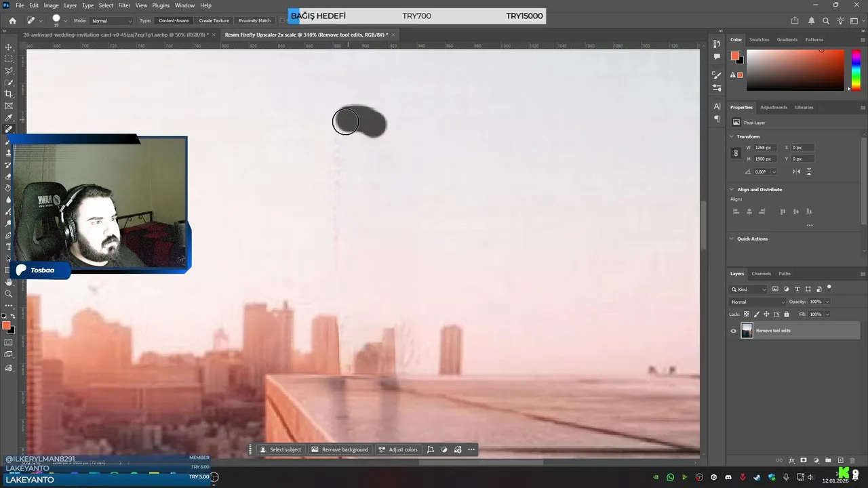The height and width of the screenshot is (488, 868).
Task: Select the Clone Stamp tool
Action: click(x=9, y=153)
